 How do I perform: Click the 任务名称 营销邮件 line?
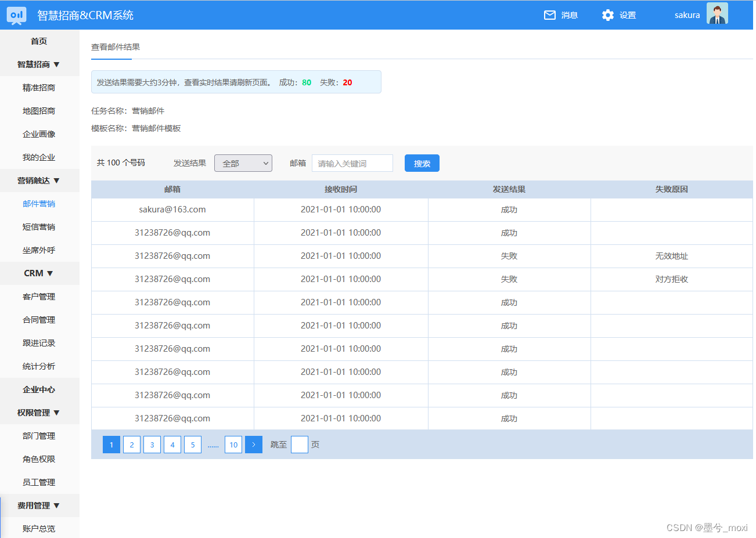pyautogui.click(x=128, y=111)
